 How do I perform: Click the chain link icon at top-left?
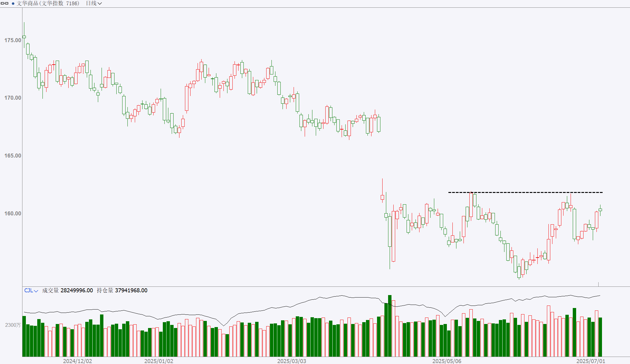[5, 3]
